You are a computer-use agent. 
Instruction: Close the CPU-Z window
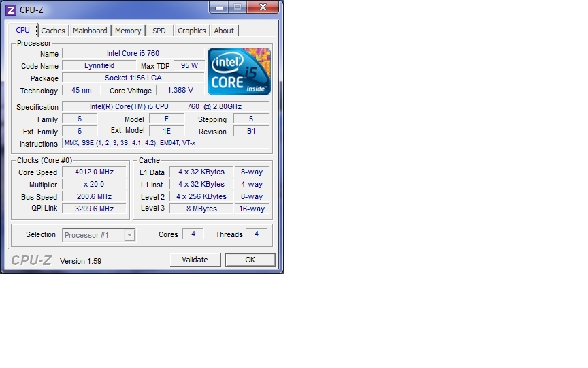click(263, 7)
